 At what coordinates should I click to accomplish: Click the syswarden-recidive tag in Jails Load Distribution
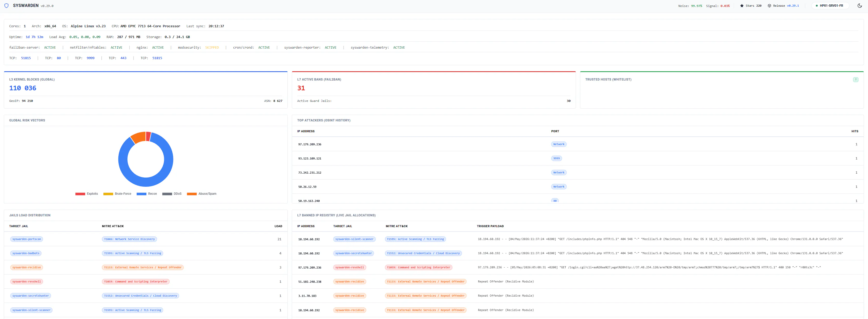pyautogui.click(x=27, y=268)
